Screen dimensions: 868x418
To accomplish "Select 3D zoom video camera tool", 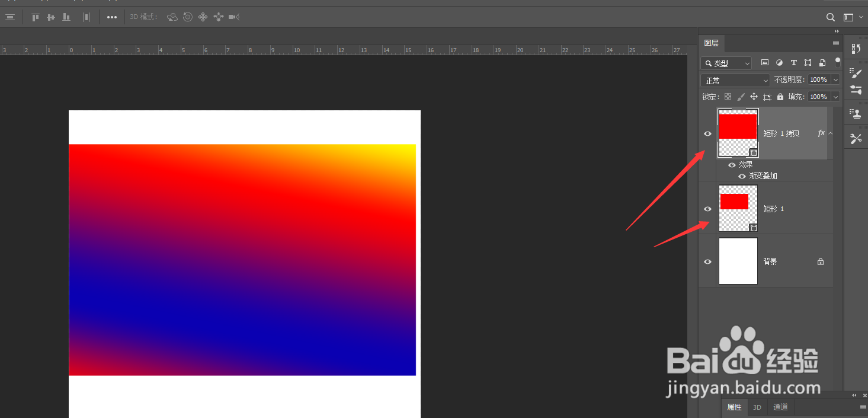I will click(x=234, y=17).
